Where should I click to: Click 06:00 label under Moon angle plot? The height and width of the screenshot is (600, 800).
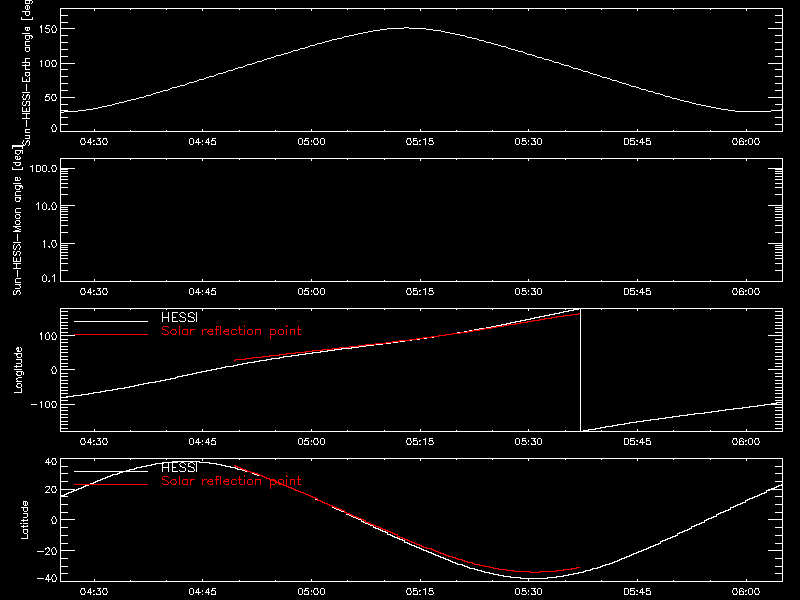[746, 292]
